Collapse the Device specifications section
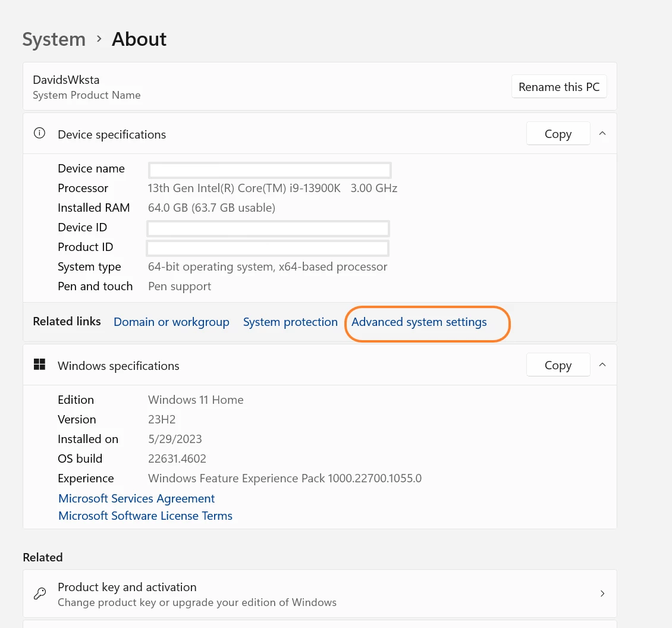The image size is (672, 628). pyautogui.click(x=602, y=133)
